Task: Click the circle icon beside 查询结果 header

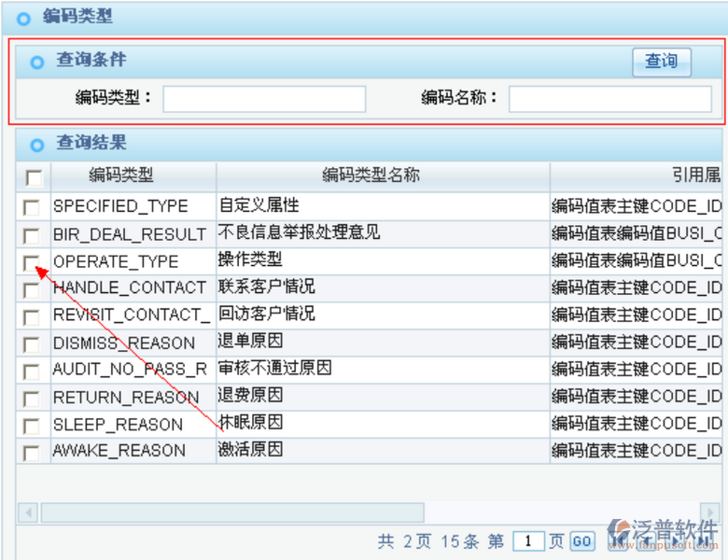Action: click(x=37, y=145)
